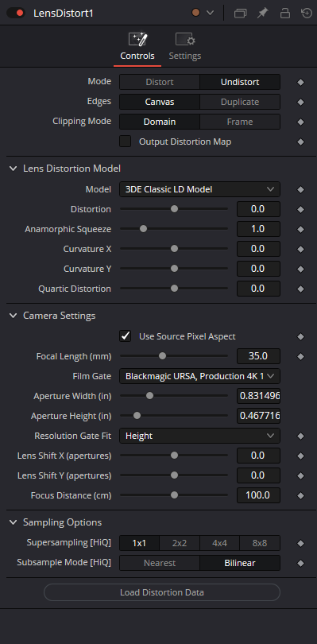The image size is (317, 644).
Task: Click the Distortion slider
Action: 174,209
